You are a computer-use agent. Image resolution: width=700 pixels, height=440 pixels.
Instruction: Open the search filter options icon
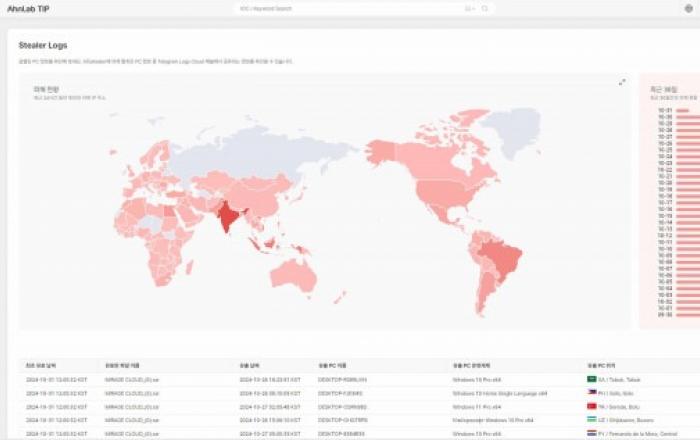click(469, 8)
